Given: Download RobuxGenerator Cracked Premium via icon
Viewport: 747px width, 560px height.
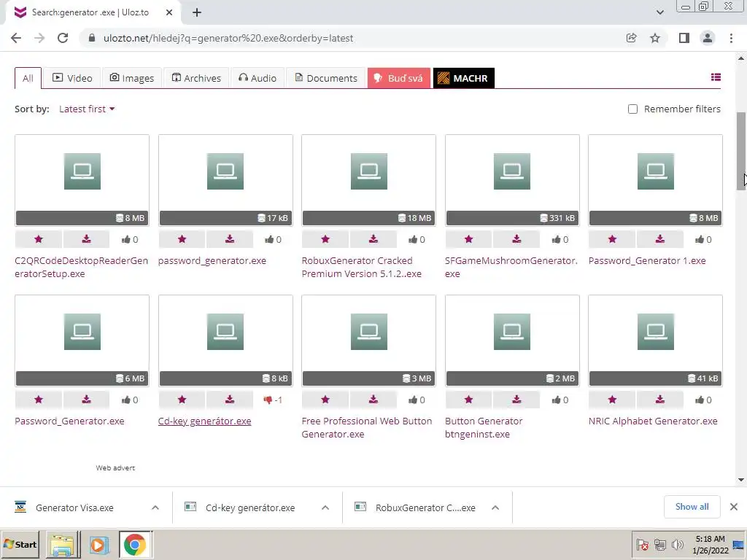Looking at the screenshot, I should [373, 239].
